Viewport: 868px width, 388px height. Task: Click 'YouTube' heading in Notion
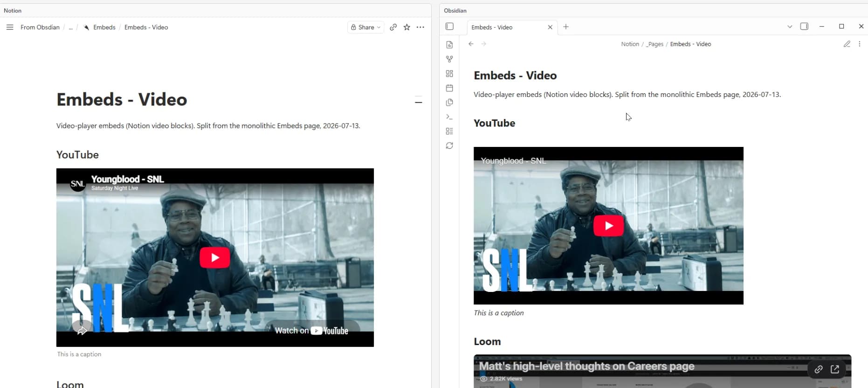[77, 155]
